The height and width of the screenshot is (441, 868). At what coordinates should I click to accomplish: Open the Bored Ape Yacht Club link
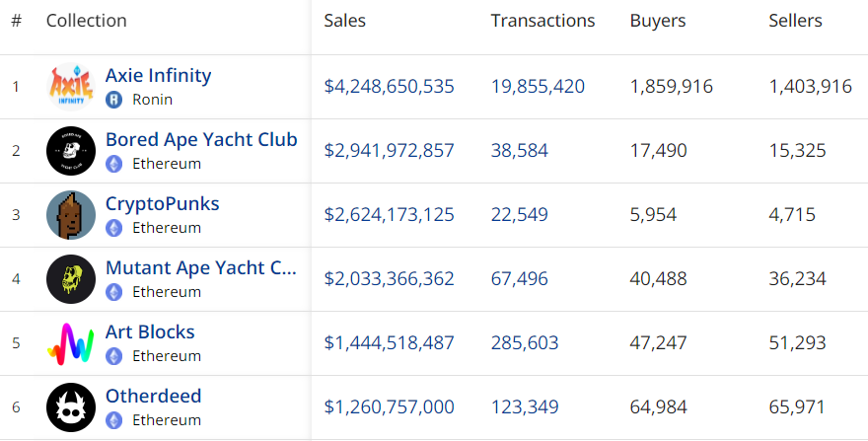[x=201, y=140]
